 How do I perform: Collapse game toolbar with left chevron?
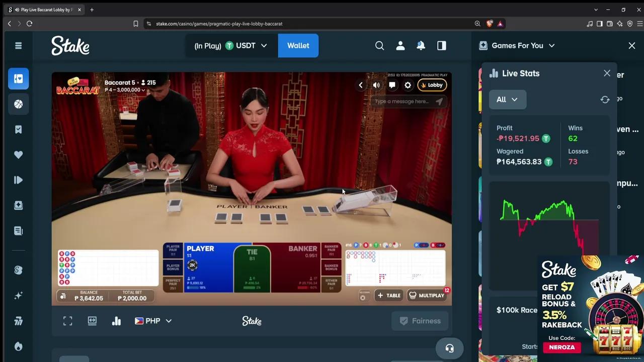point(360,85)
